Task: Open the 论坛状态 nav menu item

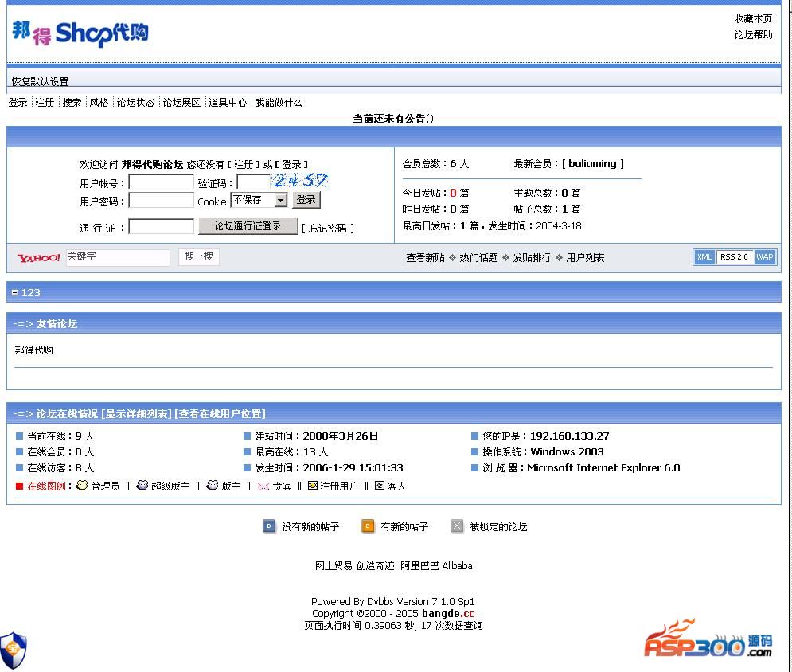Action: (135, 103)
